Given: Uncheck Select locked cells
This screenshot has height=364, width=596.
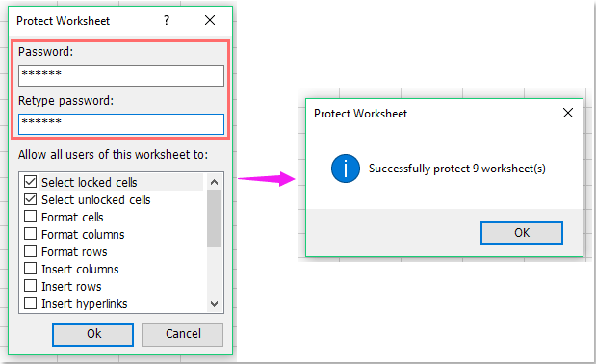Looking at the screenshot, I should click(x=31, y=182).
